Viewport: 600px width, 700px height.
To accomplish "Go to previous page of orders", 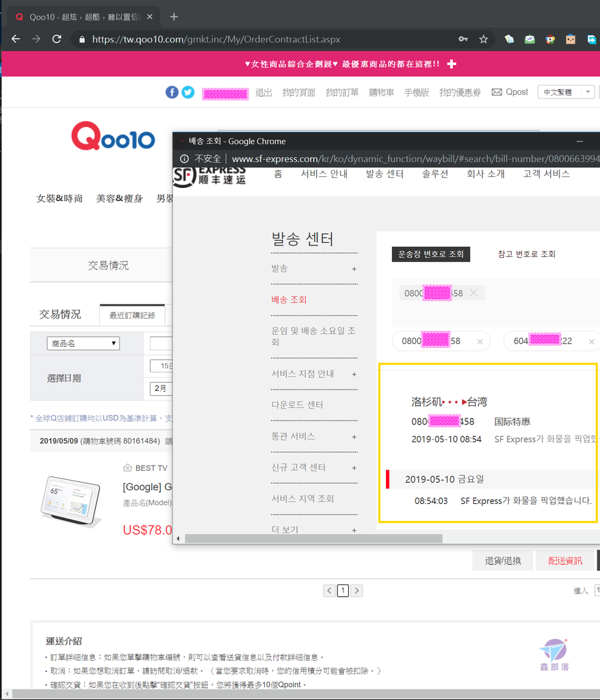I will click(x=329, y=591).
